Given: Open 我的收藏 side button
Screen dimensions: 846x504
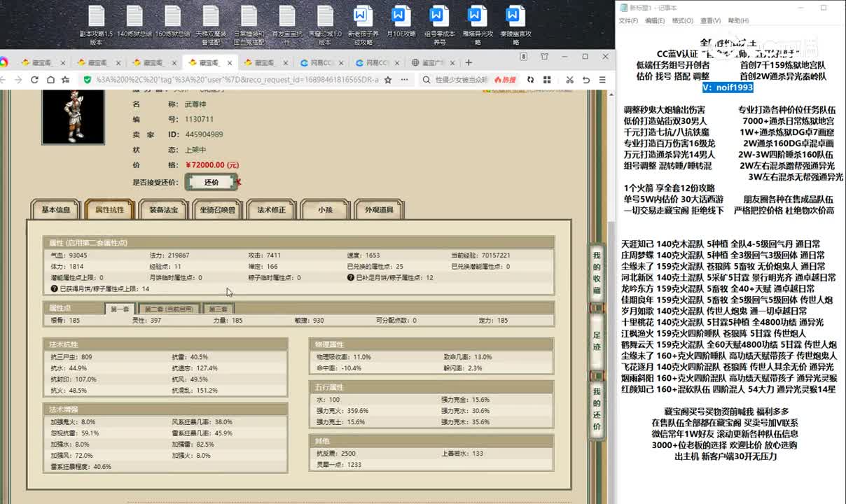Looking at the screenshot, I should tap(597, 272).
